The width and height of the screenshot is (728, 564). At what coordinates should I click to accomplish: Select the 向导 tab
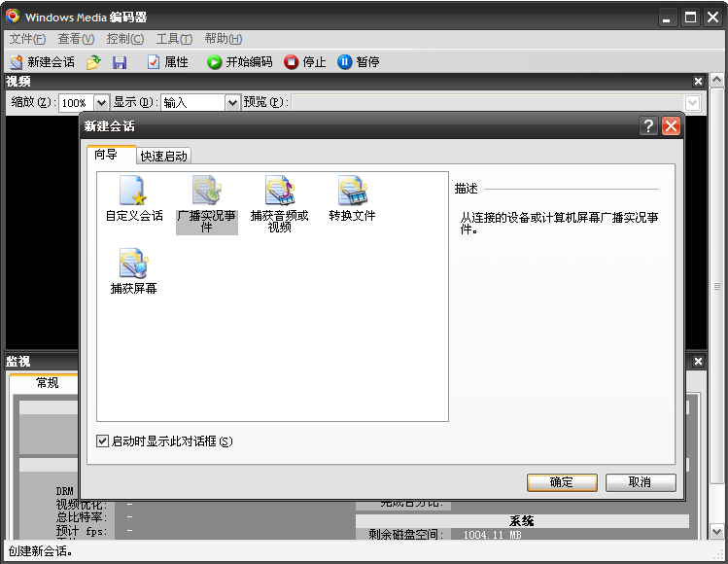[x=112, y=155]
